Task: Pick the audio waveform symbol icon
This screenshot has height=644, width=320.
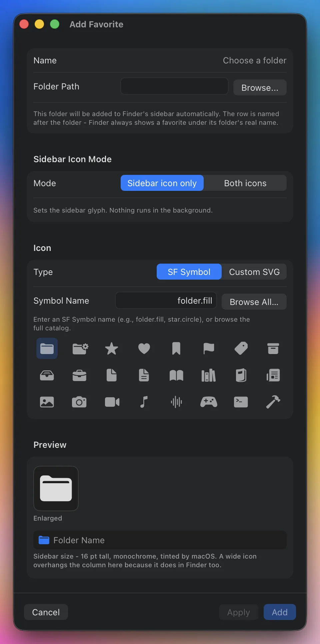Action: point(176,402)
